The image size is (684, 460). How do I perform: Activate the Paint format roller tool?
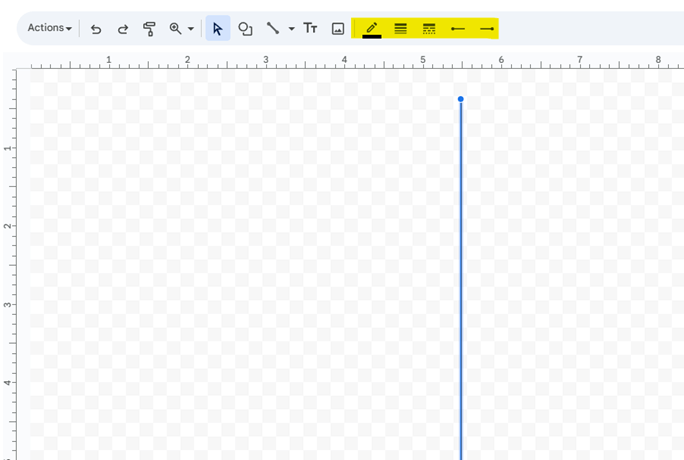149,29
